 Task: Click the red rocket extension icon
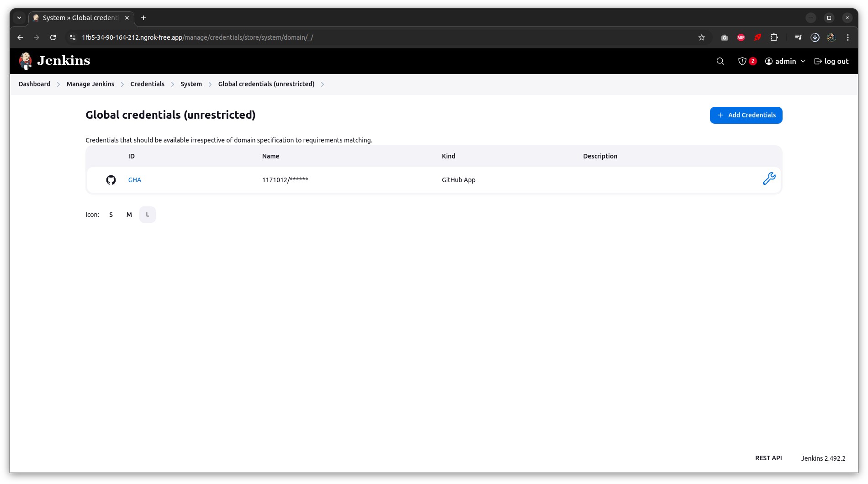[757, 37]
